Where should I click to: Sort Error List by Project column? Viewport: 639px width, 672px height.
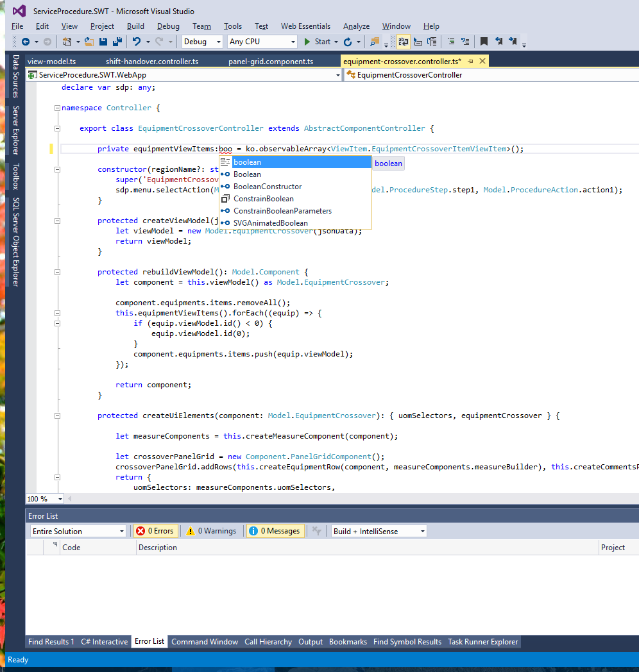(618, 548)
